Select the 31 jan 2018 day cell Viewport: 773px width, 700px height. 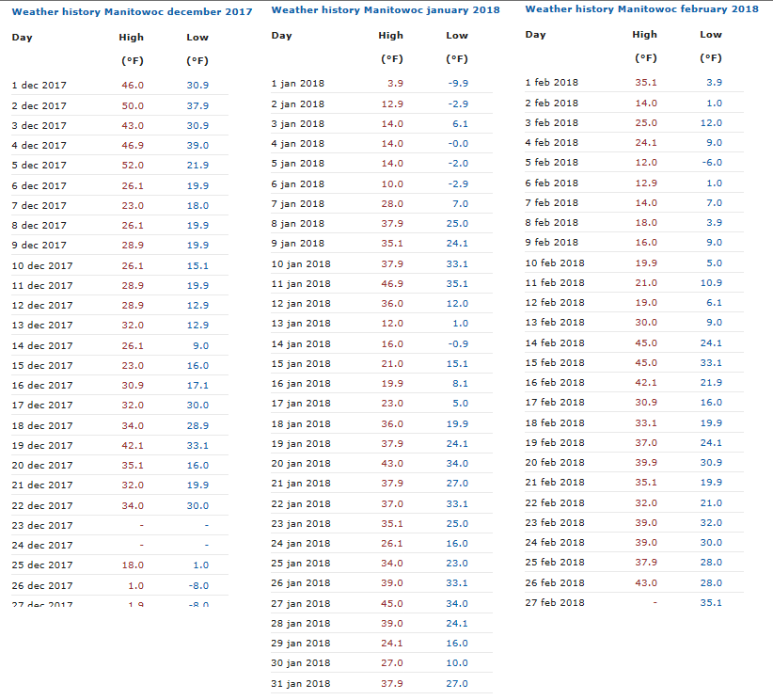point(301,683)
